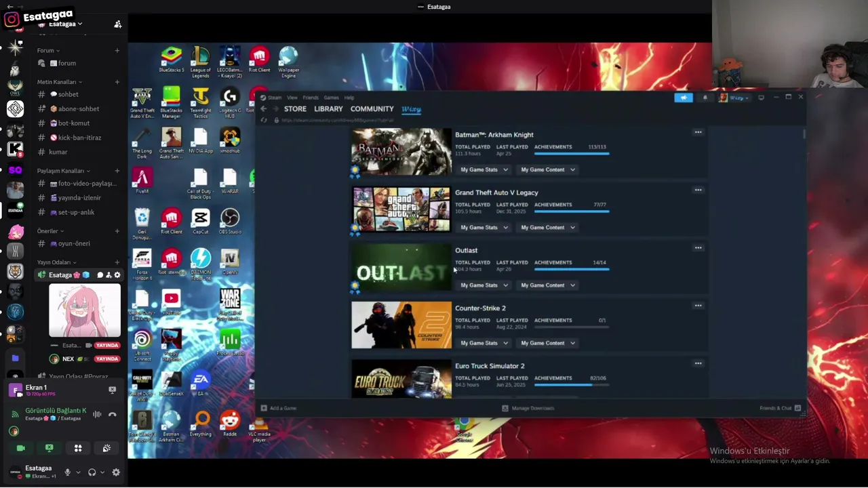The width and height of the screenshot is (868, 488).
Task: Click the Steam URL address field
Action: pyautogui.click(x=337, y=121)
